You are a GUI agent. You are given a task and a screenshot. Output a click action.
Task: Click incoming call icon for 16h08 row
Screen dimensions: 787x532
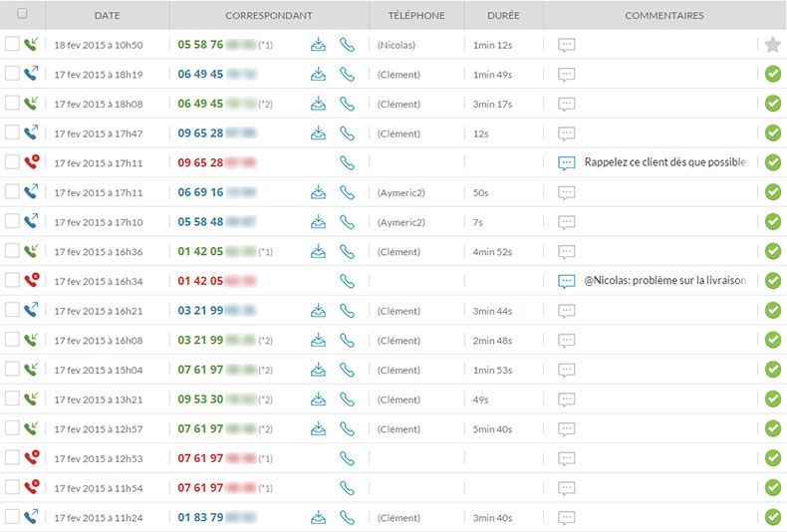tap(31, 340)
